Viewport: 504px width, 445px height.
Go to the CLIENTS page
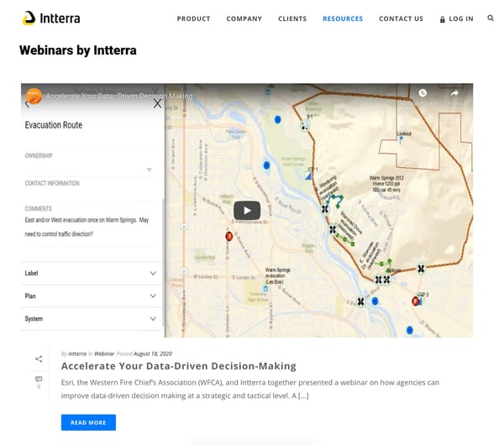(292, 18)
